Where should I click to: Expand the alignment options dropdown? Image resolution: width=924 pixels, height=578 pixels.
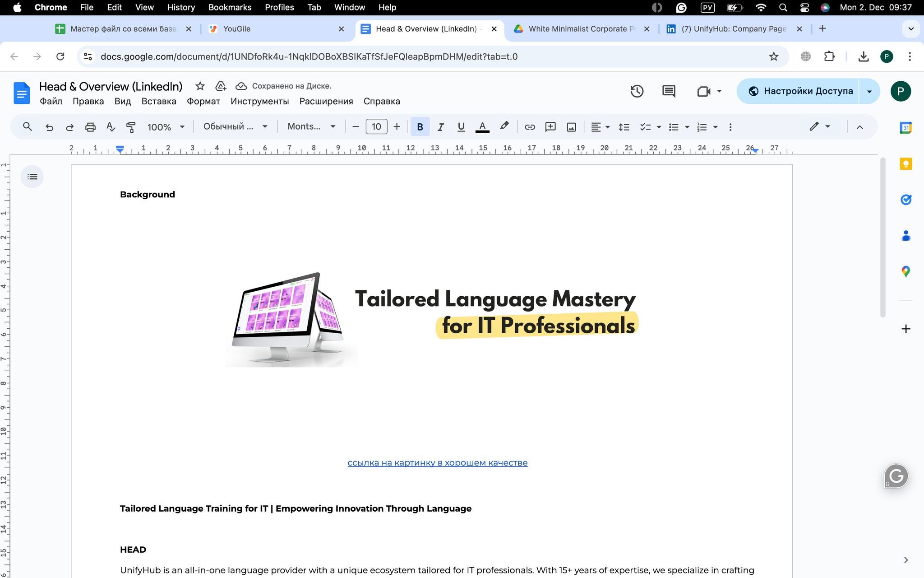tap(607, 127)
